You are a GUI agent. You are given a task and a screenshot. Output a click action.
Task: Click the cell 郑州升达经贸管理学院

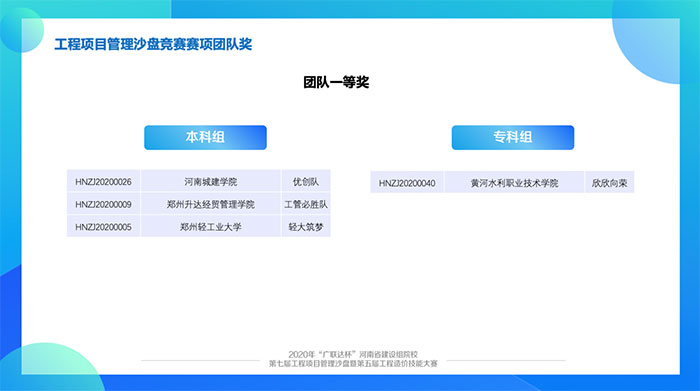(x=211, y=204)
